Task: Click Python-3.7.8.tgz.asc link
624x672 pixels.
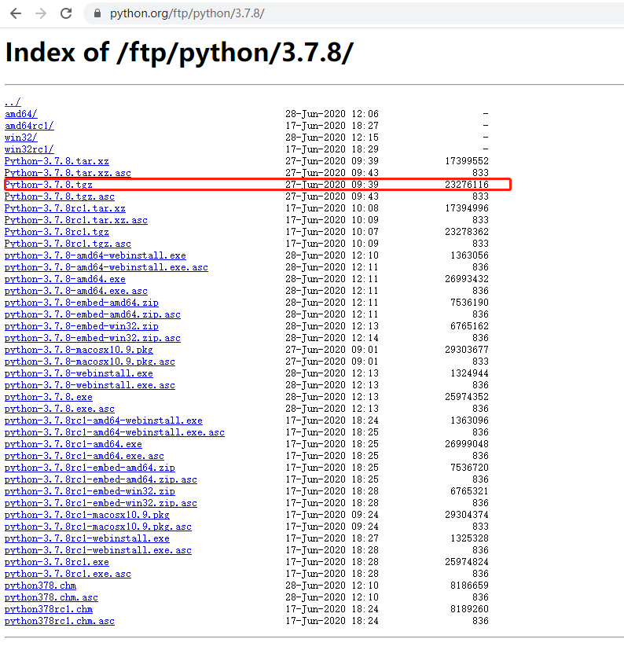Action: click(x=60, y=196)
